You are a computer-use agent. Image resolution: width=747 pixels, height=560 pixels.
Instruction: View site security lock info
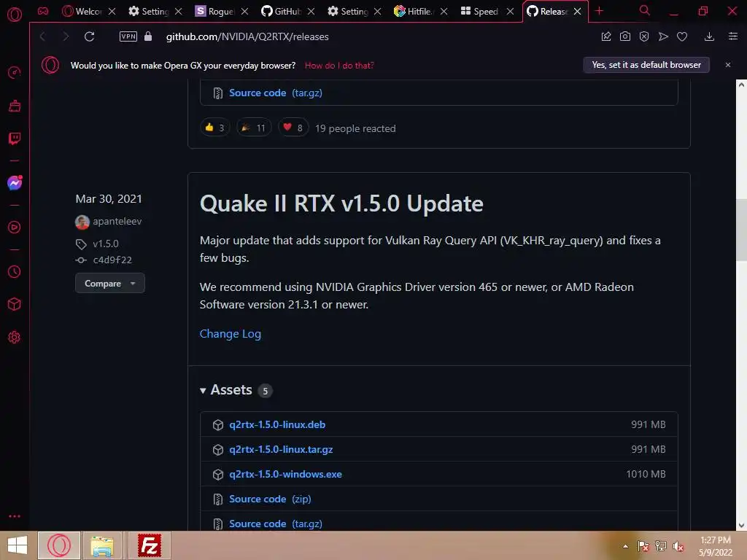coord(148,36)
